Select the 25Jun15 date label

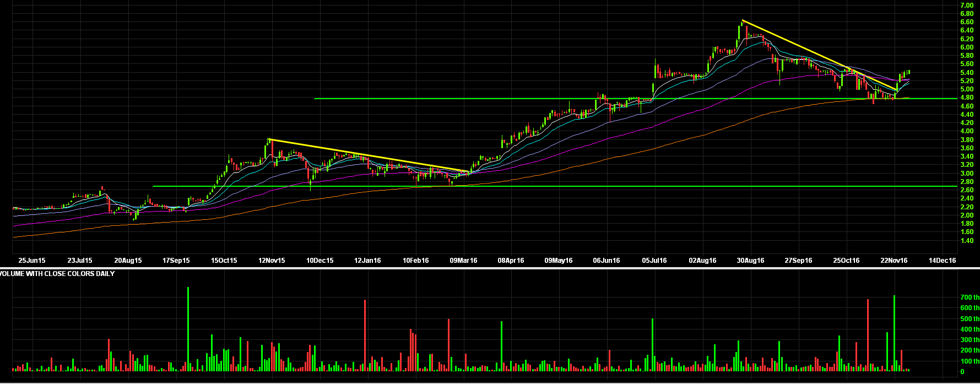tap(32, 261)
